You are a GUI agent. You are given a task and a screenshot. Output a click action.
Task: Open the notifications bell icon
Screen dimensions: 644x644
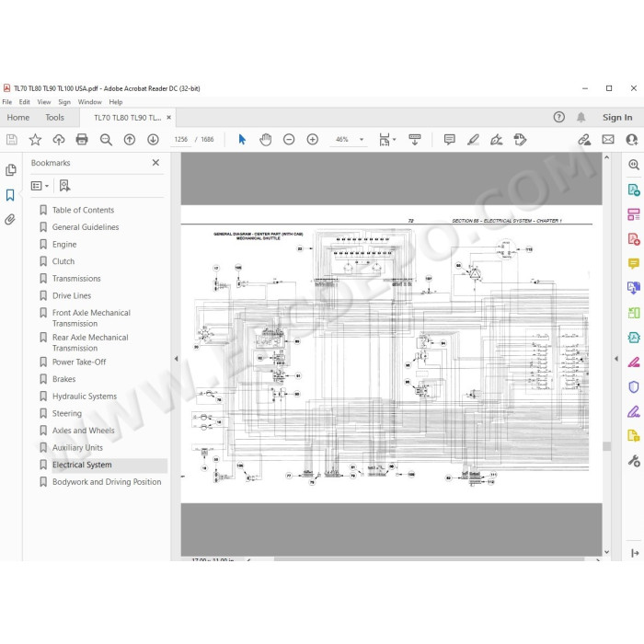(581, 118)
